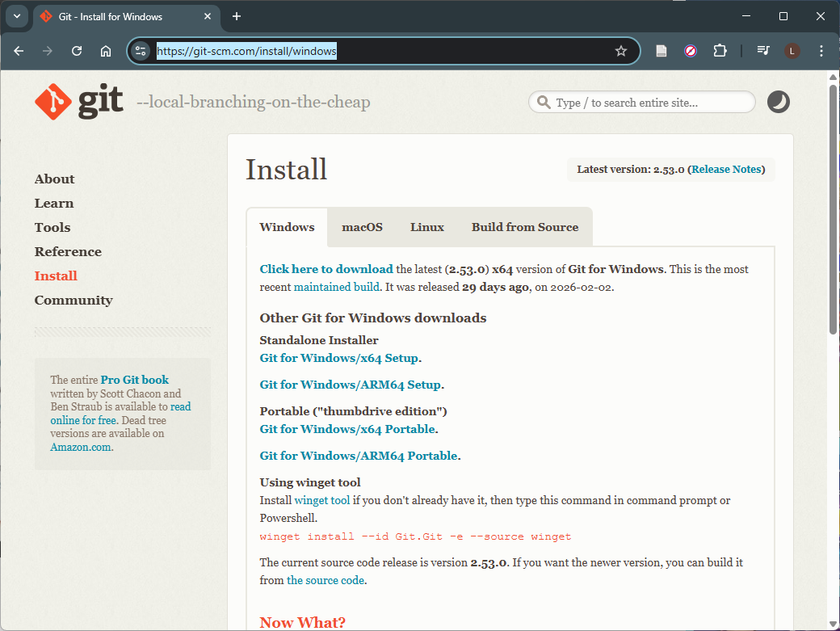The height and width of the screenshot is (631, 840).
Task: Open the Community sidebar menu item
Action: pos(73,300)
